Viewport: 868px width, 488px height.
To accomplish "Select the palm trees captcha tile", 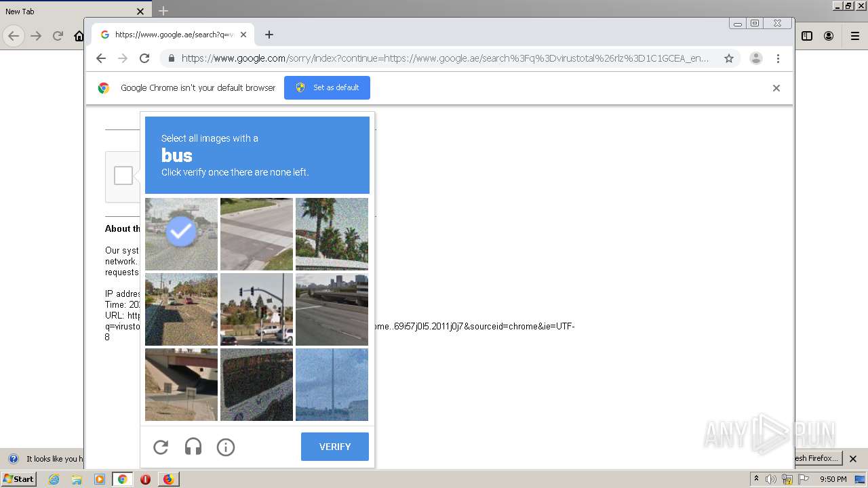I will pyautogui.click(x=332, y=234).
